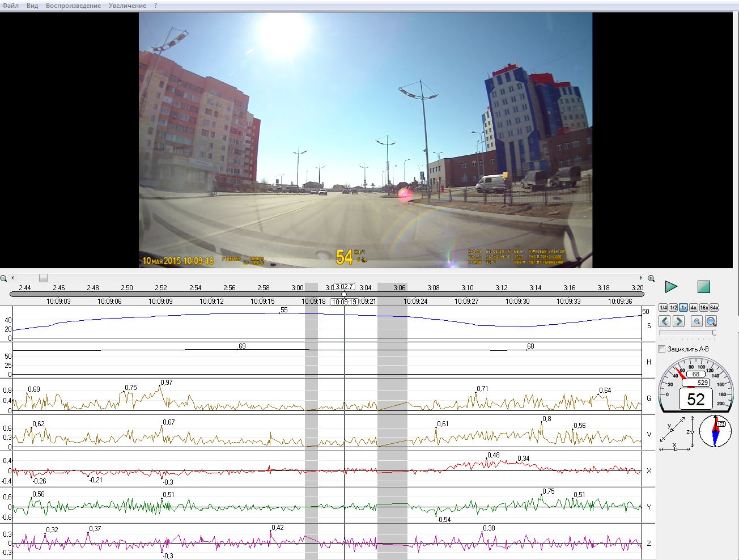Click the compass heading indicator

tap(715, 431)
